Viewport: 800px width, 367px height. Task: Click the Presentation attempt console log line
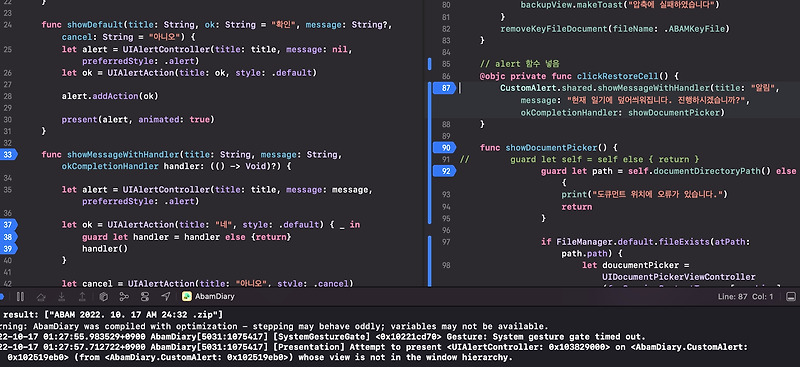pyautogui.click(x=373, y=347)
